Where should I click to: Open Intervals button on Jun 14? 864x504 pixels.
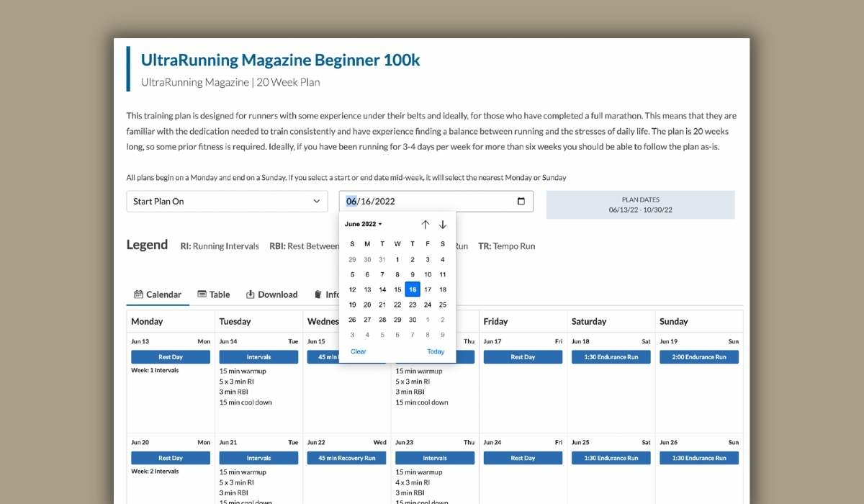coord(258,357)
